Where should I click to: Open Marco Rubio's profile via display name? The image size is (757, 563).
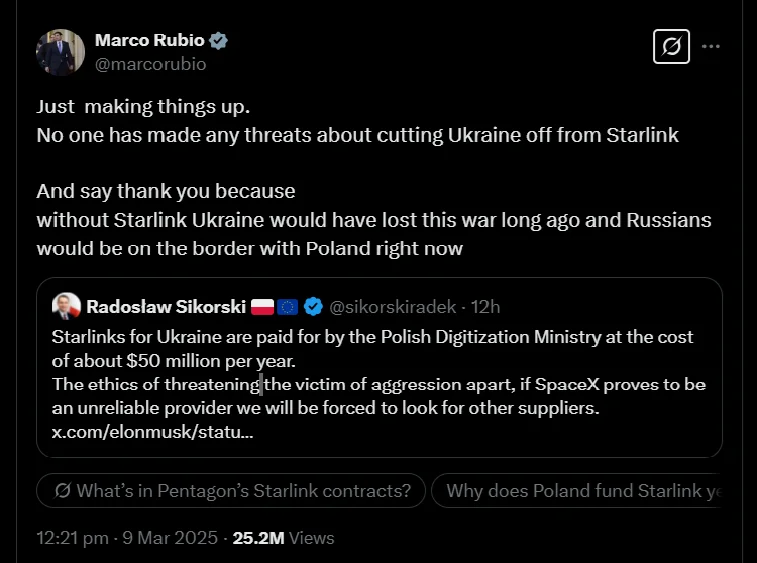pos(149,40)
